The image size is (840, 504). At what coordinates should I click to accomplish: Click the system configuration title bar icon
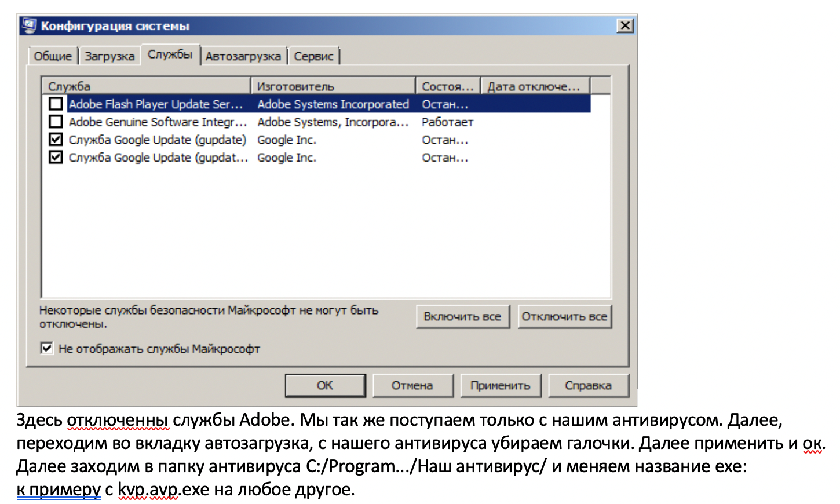(x=29, y=25)
